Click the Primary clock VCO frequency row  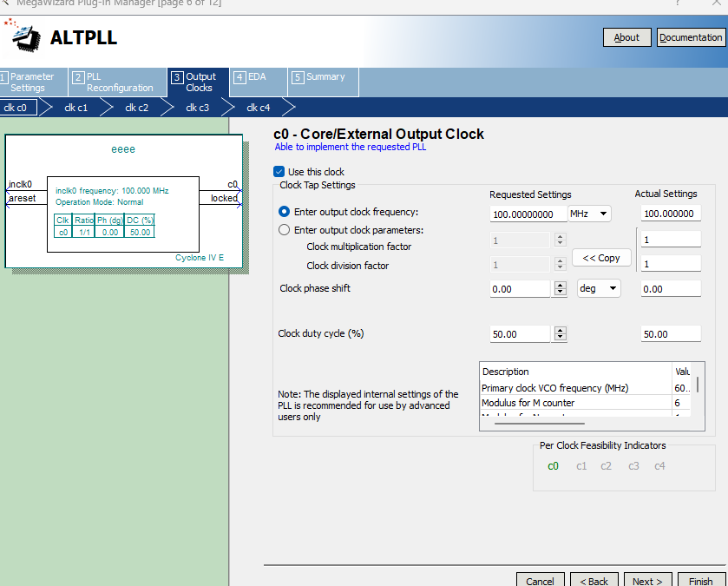point(586,388)
